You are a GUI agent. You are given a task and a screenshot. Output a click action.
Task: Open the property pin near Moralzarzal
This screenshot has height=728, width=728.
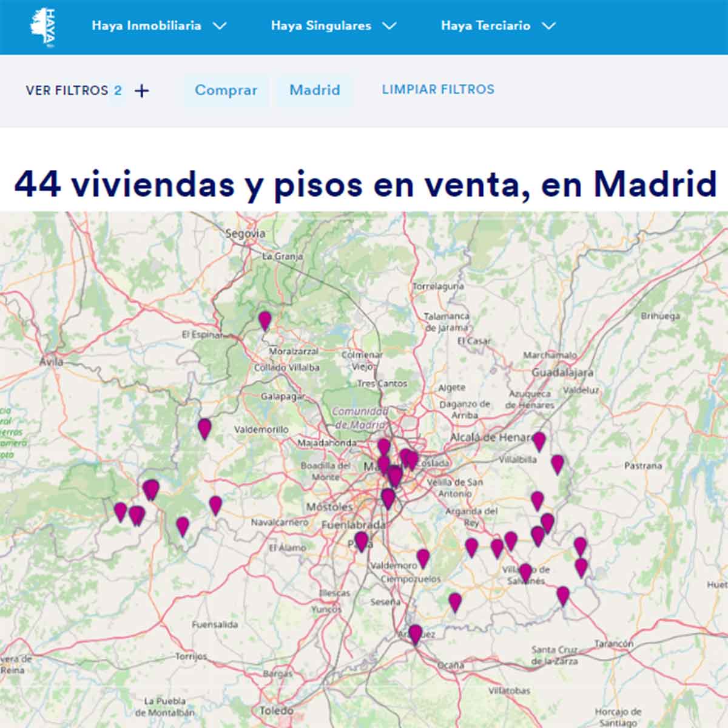tap(265, 320)
